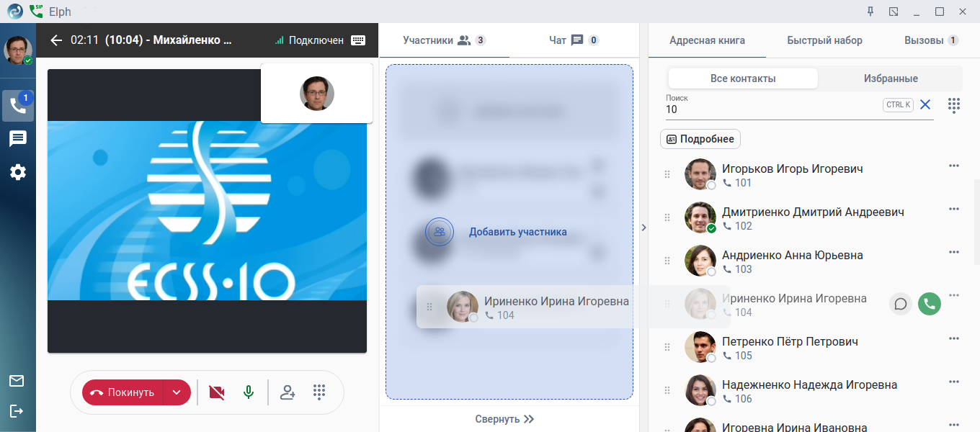Open the call header keyboard icon
This screenshot has height=432, width=980.
pos(358,40)
